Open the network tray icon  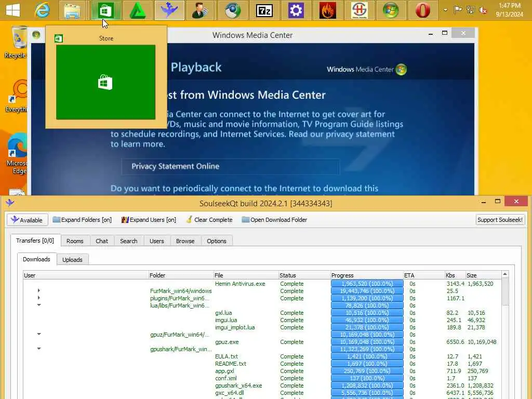point(471,10)
